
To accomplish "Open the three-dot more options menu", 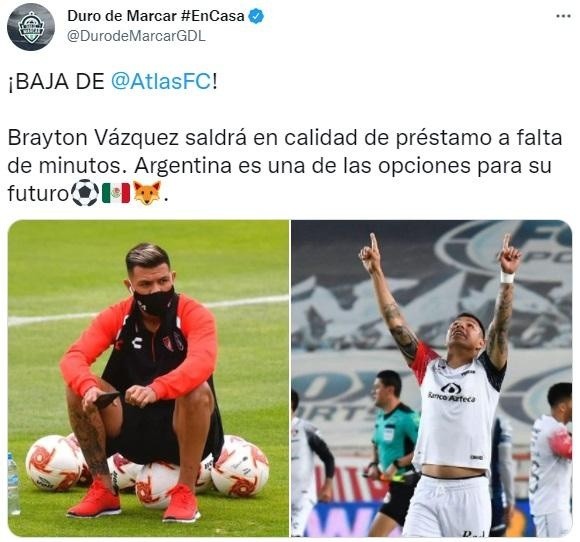I will 564,16.
